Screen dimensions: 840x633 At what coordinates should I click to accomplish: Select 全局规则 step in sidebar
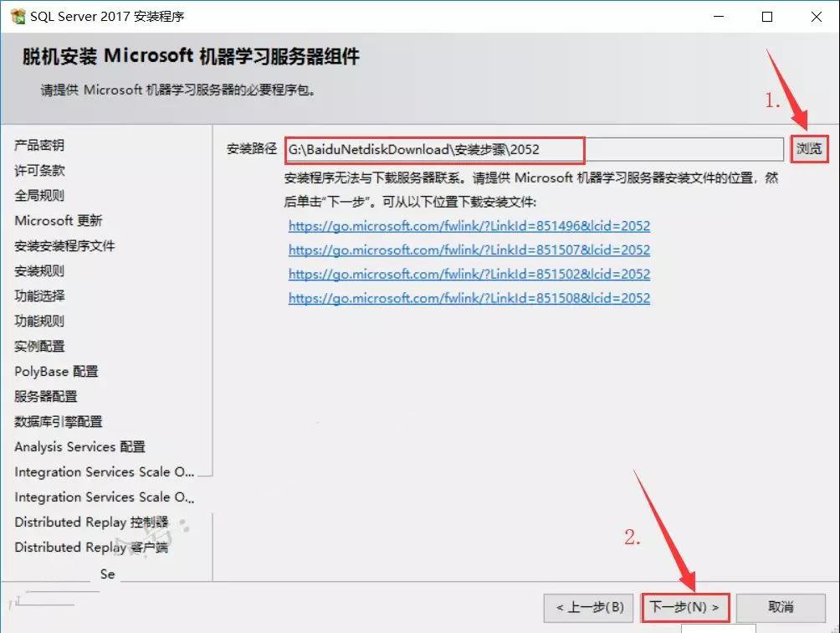39,196
